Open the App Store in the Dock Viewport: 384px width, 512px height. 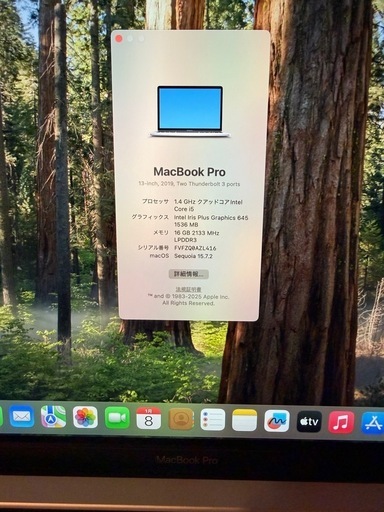[373, 423]
